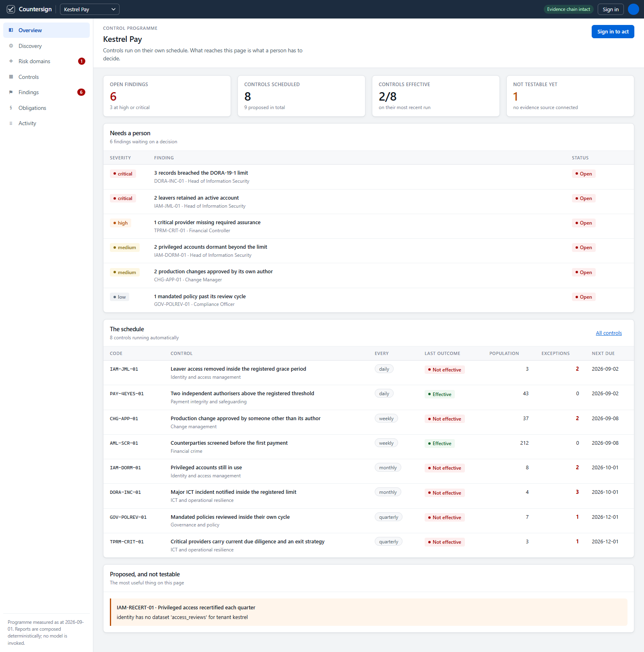Open the Activity section in sidebar
This screenshot has height=652, width=644.
tap(47, 123)
